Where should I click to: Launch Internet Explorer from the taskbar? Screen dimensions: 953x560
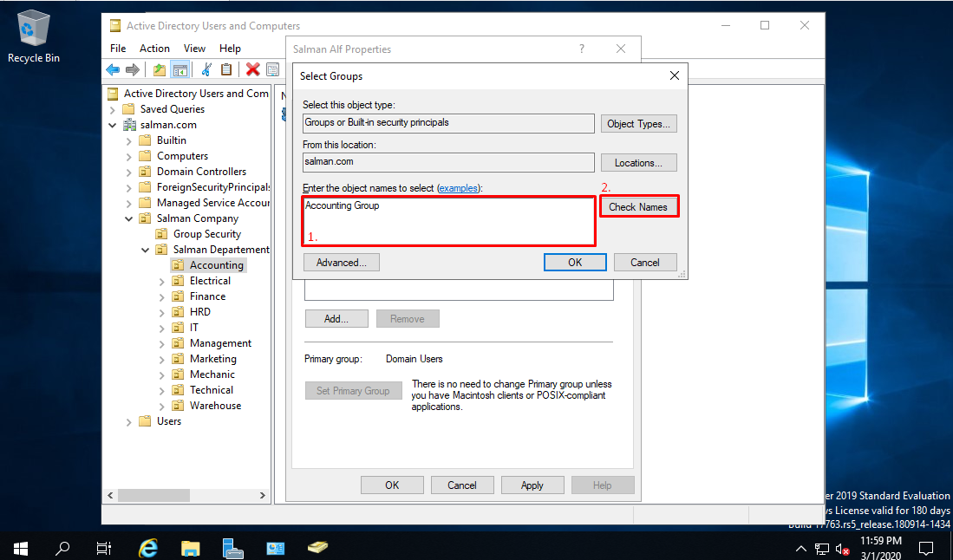[147, 549]
